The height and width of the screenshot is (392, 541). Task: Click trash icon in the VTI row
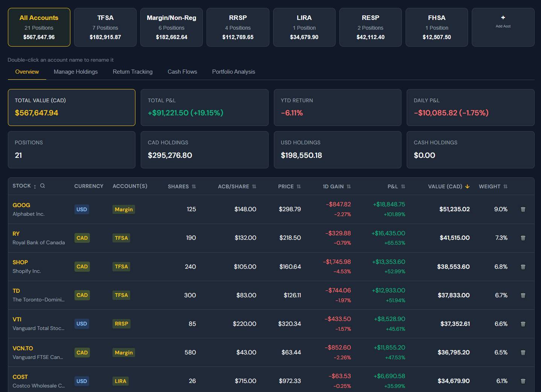(x=523, y=324)
